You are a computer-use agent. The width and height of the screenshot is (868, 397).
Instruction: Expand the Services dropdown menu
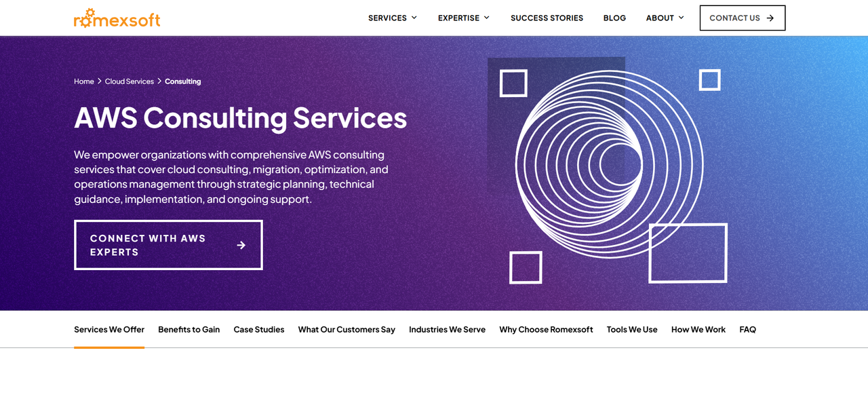(393, 18)
